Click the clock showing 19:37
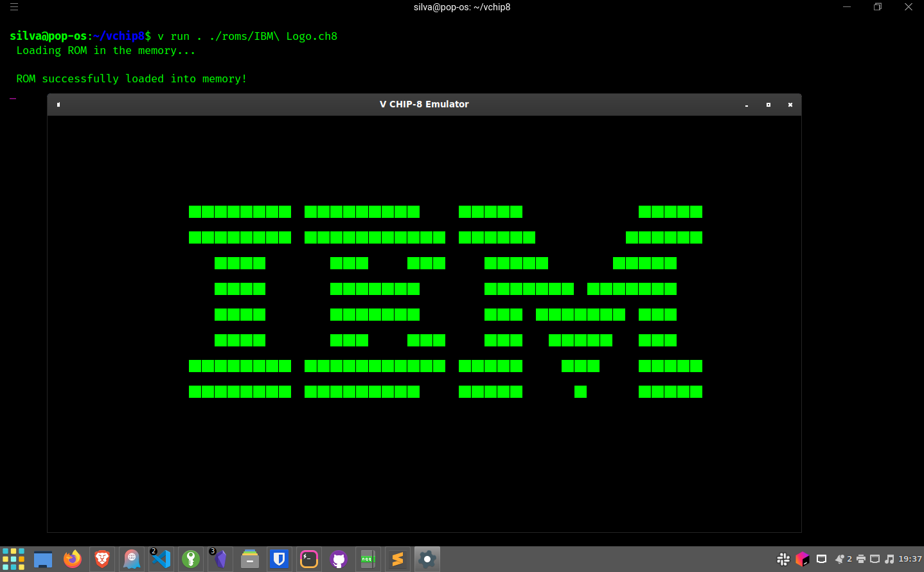This screenshot has height=572, width=924. [x=911, y=559]
